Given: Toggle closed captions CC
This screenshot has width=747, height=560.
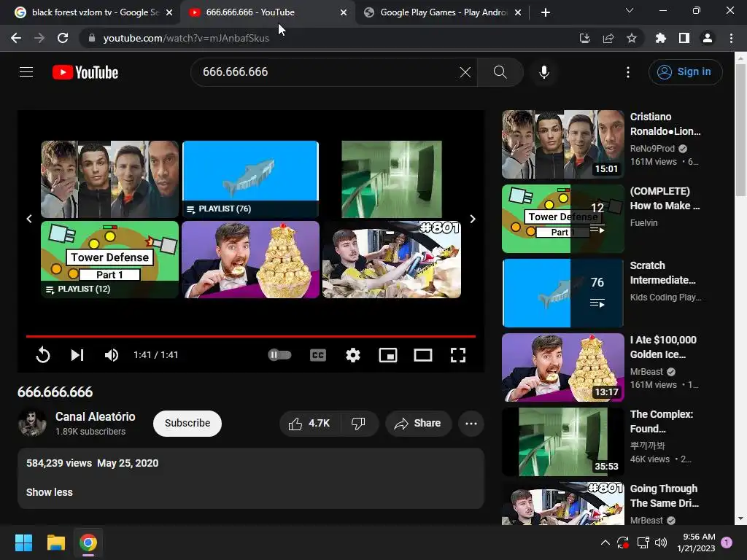Looking at the screenshot, I should click(x=318, y=355).
